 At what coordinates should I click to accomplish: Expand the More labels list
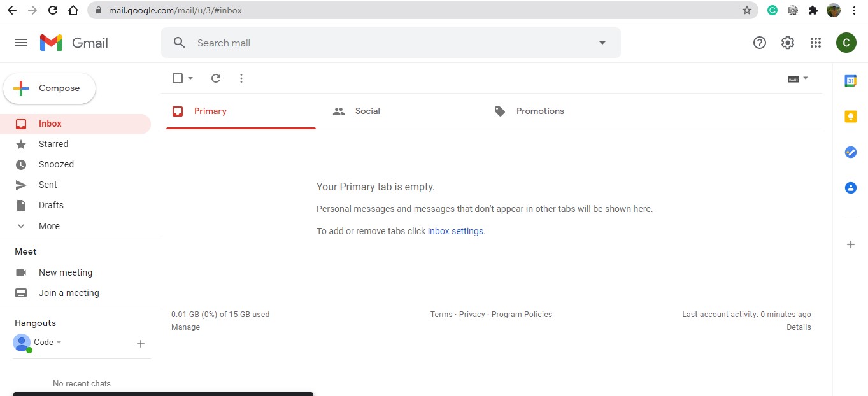tap(49, 226)
